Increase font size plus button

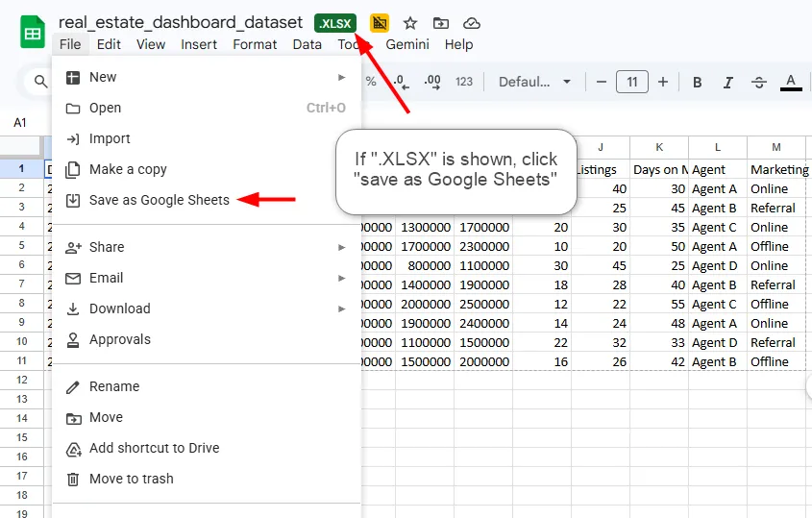coord(663,82)
